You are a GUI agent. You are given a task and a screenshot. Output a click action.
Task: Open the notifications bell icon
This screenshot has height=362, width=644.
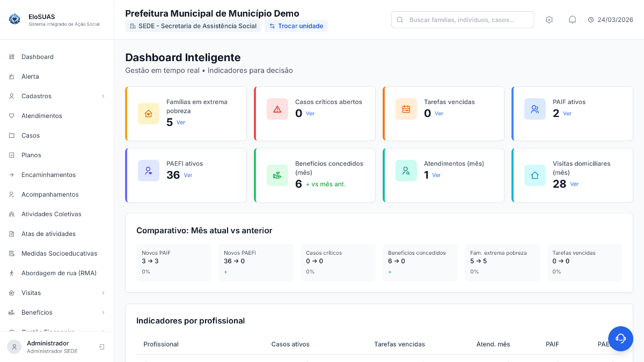coord(572,19)
